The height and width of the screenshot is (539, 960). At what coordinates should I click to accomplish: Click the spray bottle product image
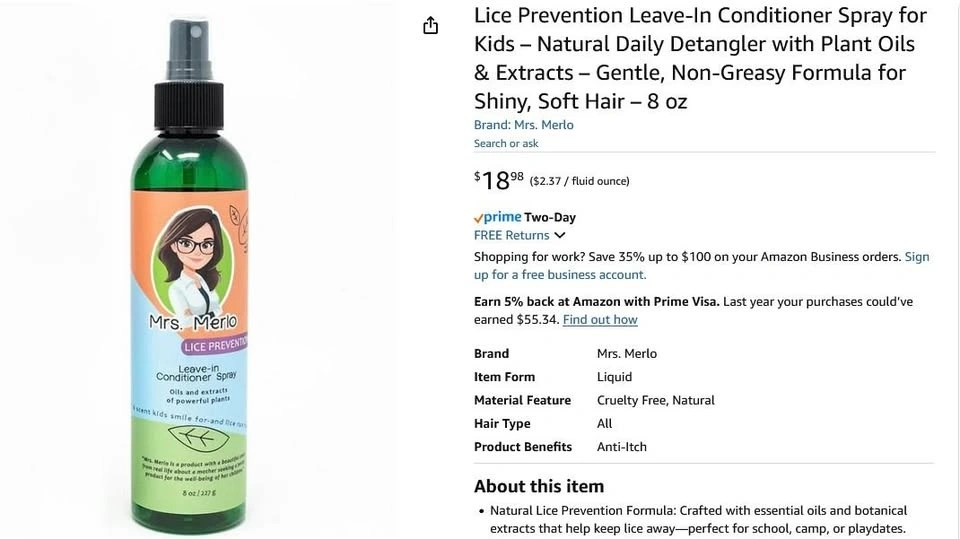click(189, 274)
